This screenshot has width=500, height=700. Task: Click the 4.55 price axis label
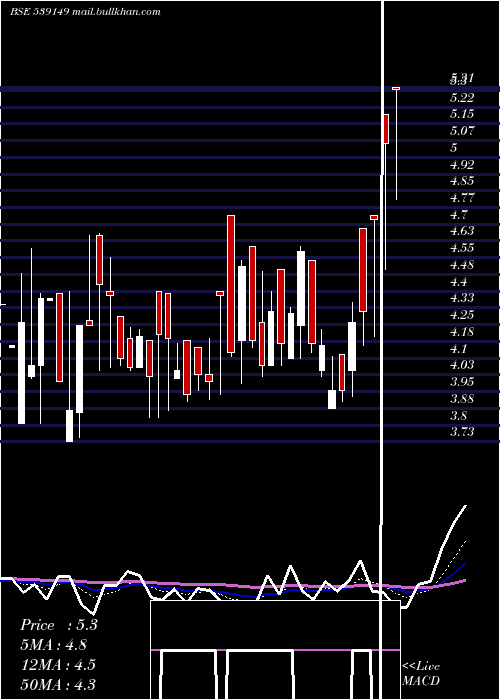point(462,248)
